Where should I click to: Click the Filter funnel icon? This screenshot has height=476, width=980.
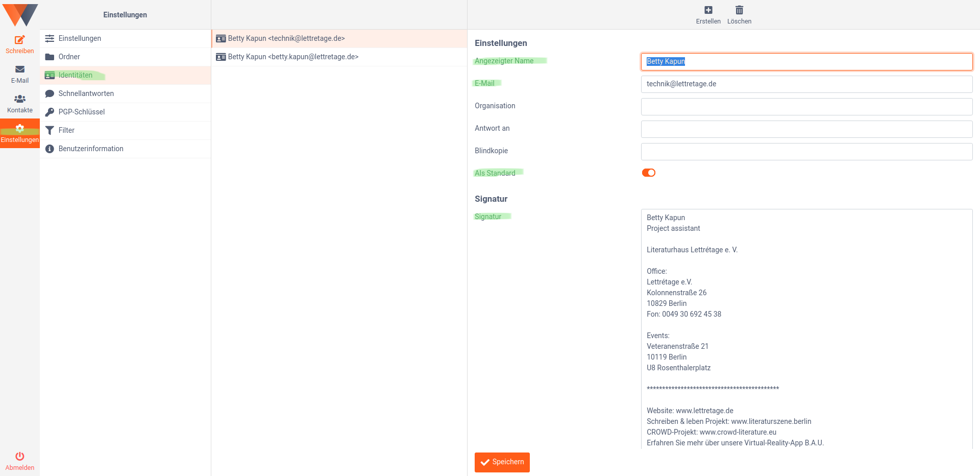point(50,130)
